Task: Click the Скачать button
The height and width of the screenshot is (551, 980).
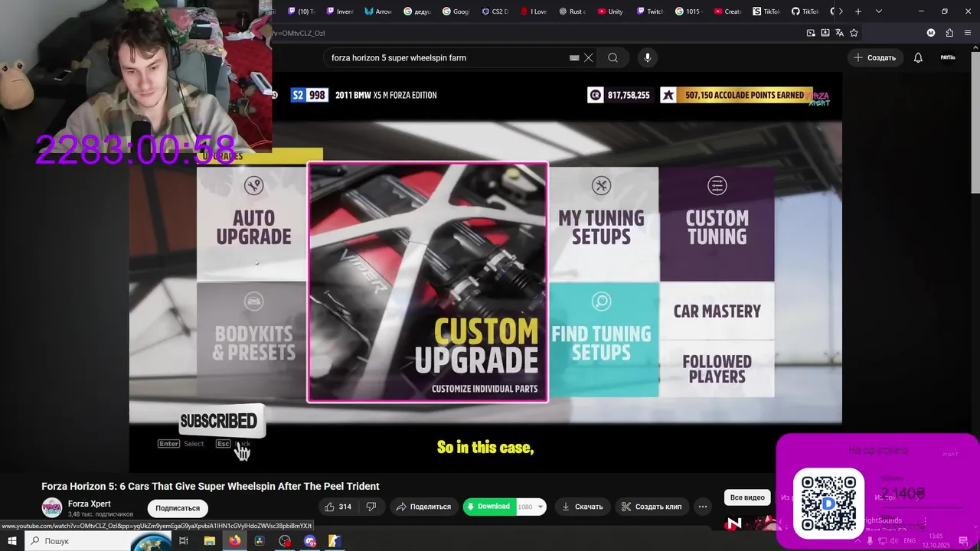Action: point(582,507)
